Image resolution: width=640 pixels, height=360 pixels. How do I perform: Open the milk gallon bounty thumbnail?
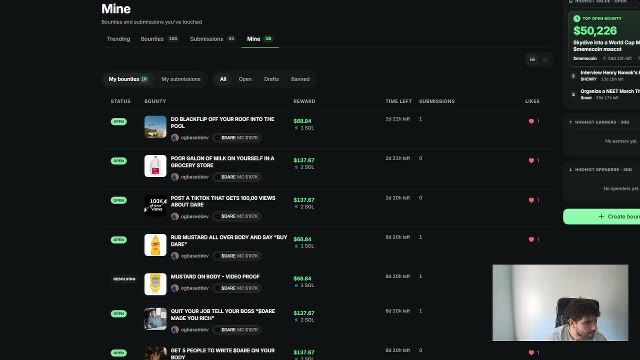(x=155, y=166)
